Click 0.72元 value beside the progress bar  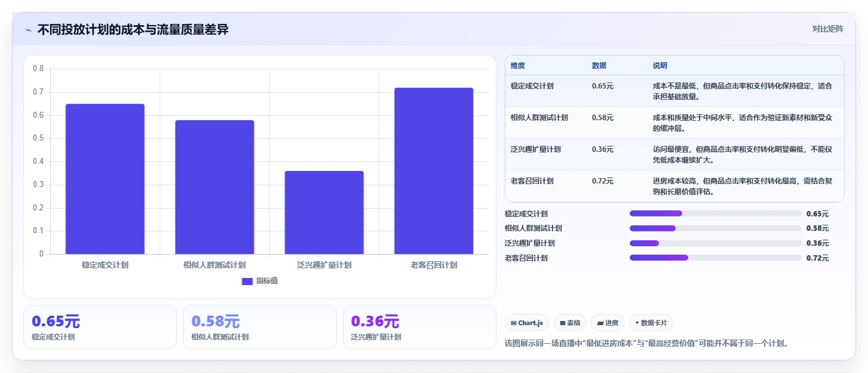(x=817, y=258)
